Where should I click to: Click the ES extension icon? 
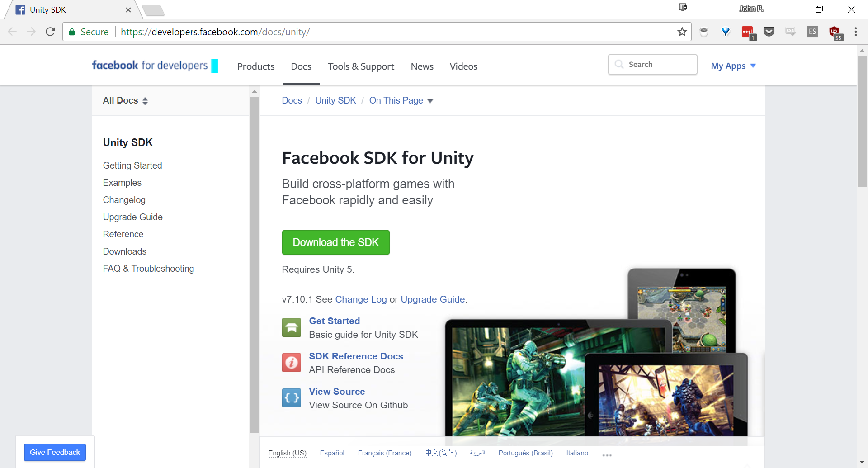[812, 32]
